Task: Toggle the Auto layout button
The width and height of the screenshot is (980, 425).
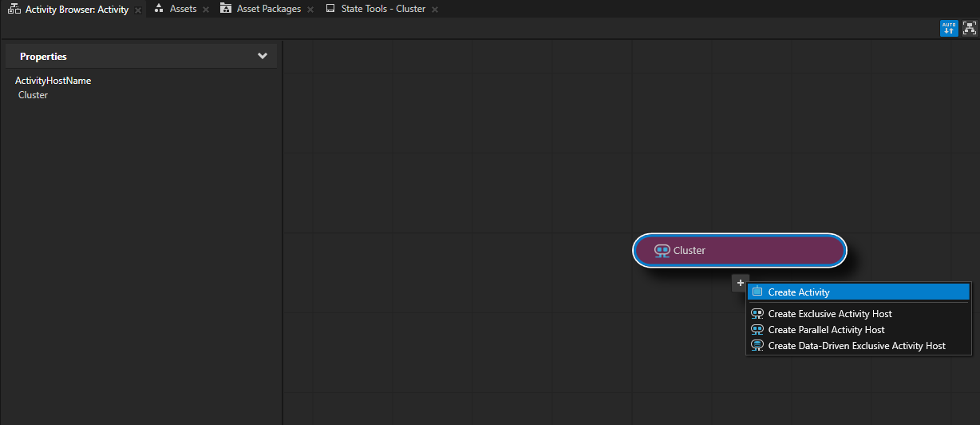Action: point(949,29)
